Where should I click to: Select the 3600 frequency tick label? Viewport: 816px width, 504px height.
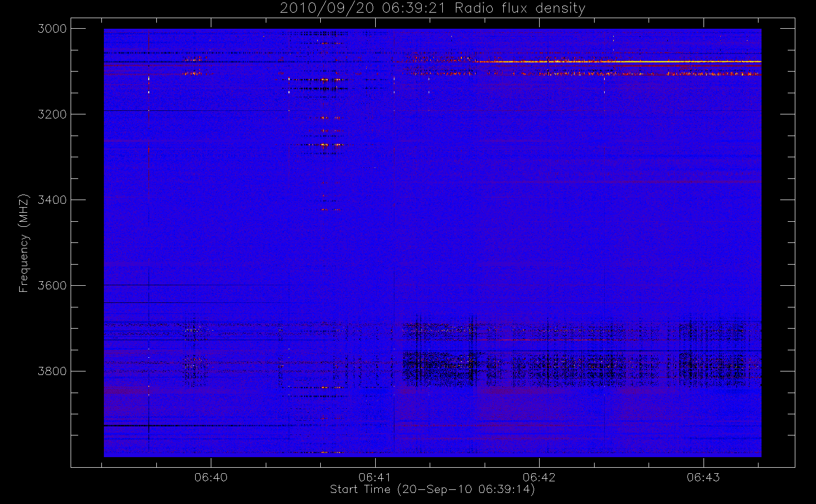(52, 286)
